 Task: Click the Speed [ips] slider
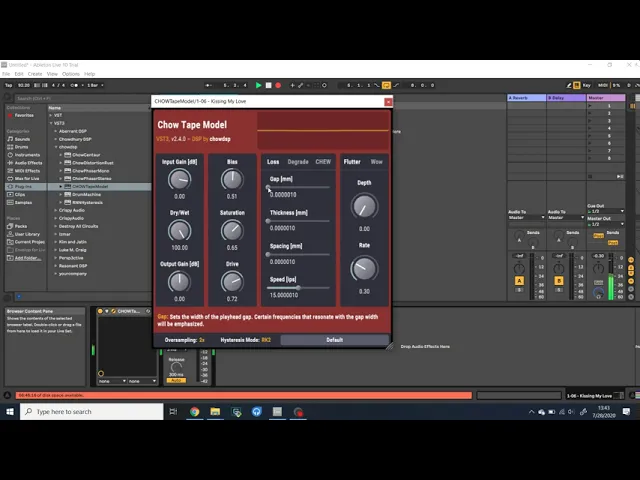[298, 288]
